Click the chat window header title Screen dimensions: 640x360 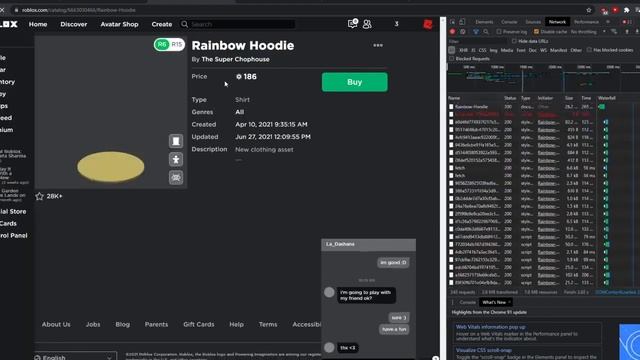(340, 244)
